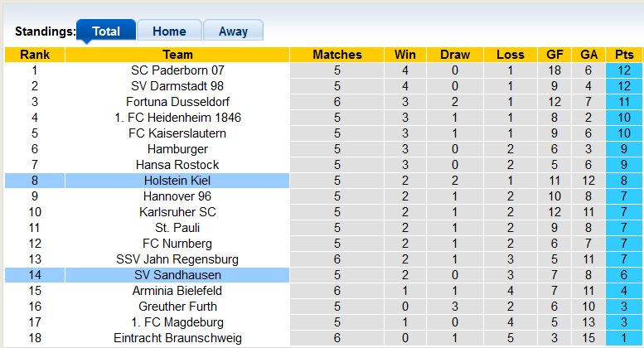Image resolution: width=644 pixels, height=348 pixels.
Task: Select the Away standings tab
Action: [233, 31]
